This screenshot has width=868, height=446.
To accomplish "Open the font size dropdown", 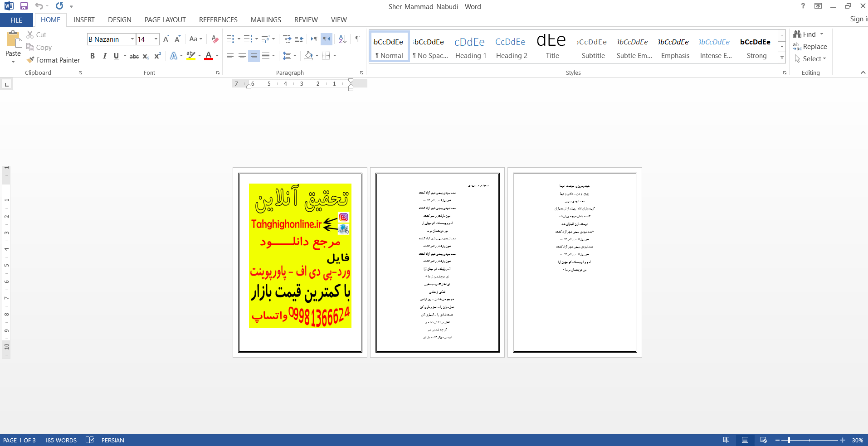I will tap(156, 39).
